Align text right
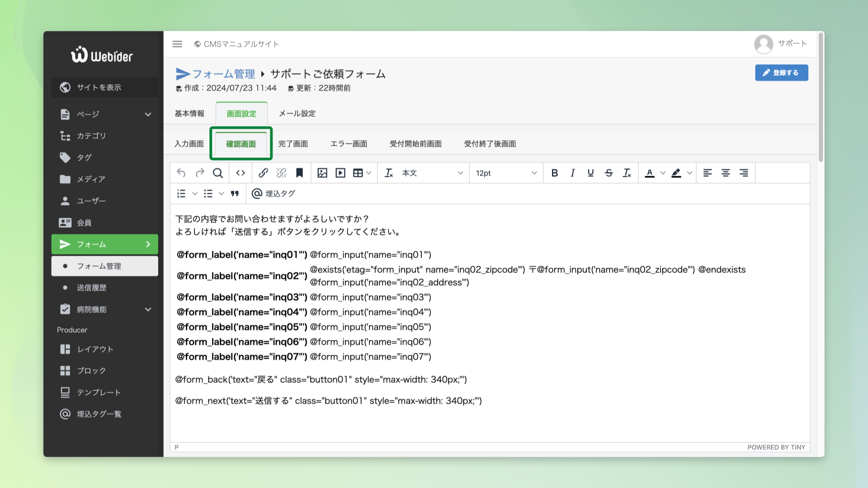This screenshot has height=488, width=868. 744,173
